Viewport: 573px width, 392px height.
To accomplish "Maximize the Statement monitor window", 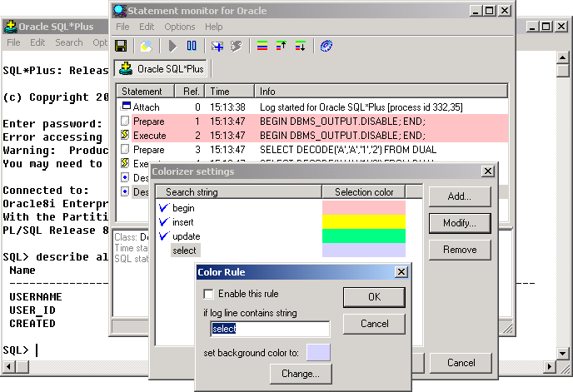I will pos(490,11).
